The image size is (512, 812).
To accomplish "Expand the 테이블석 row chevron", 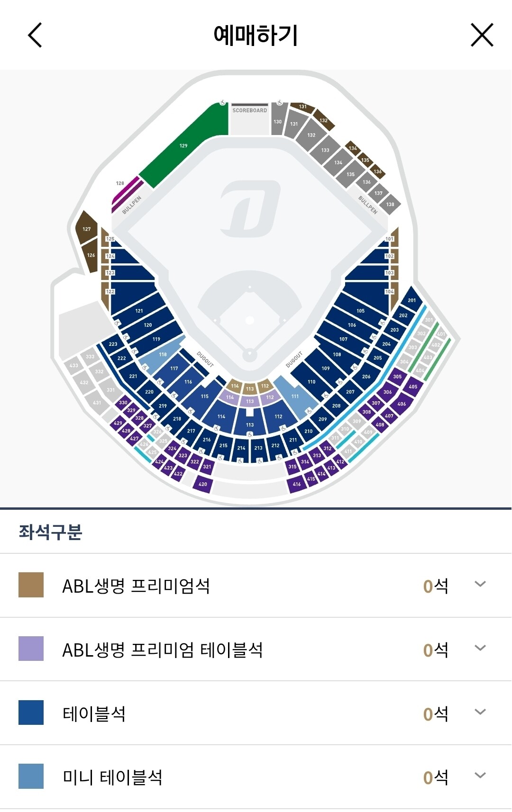I will (480, 712).
